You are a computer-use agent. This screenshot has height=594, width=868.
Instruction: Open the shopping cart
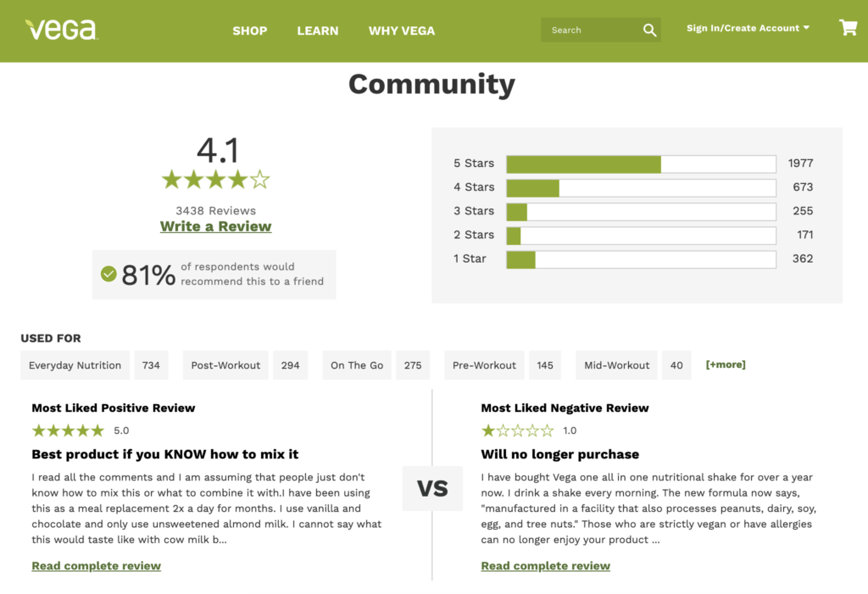[848, 28]
